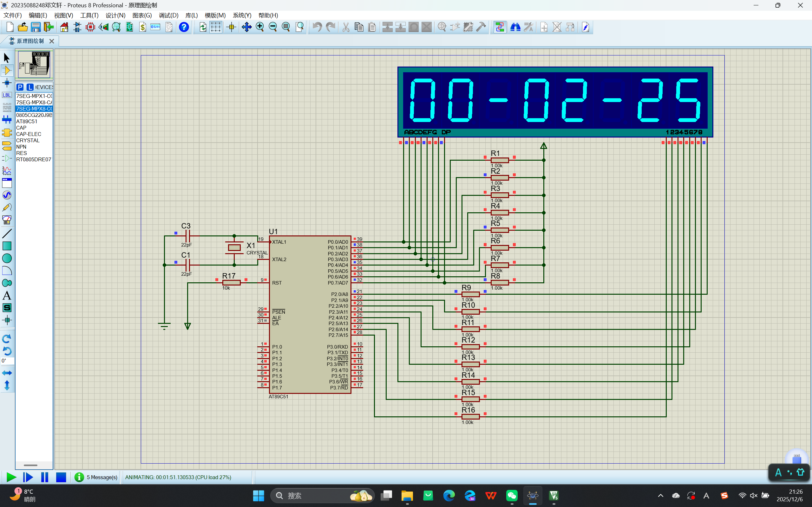The height and width of the screenshot is (507, 812).
Task: Choose the Terminals mode tool
Action: [x=7, y=145]
